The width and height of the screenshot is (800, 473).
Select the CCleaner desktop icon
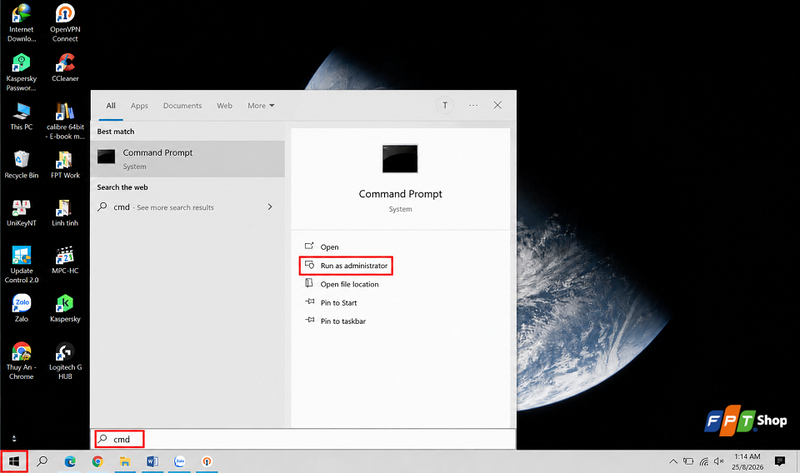(65, 67)
